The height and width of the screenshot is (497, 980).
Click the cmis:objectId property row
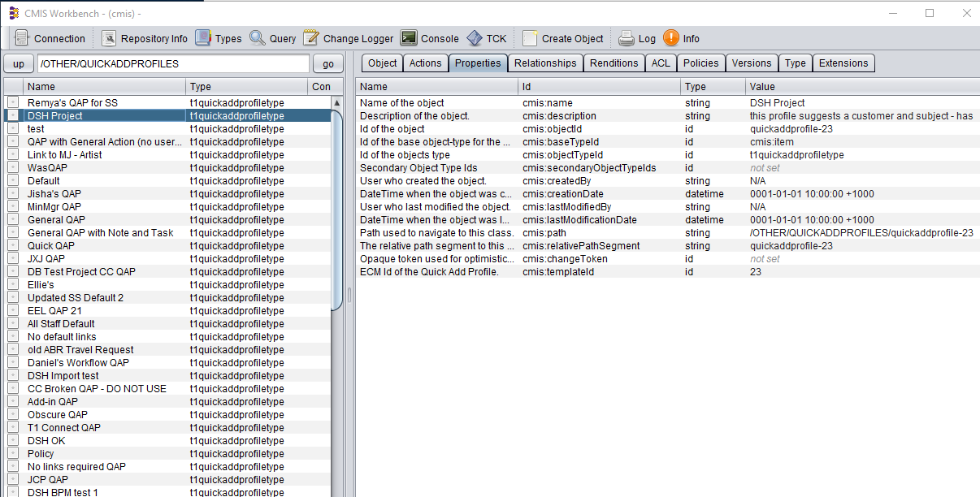pos(668,129)
